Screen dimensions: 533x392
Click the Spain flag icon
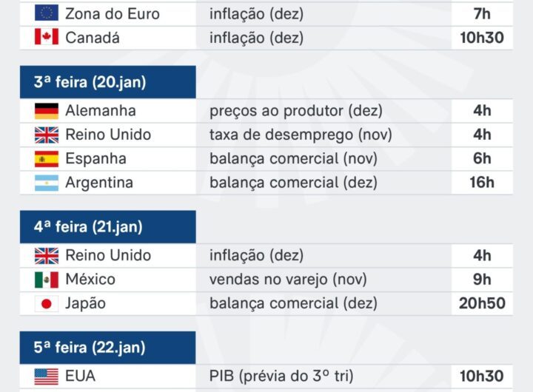47,158
